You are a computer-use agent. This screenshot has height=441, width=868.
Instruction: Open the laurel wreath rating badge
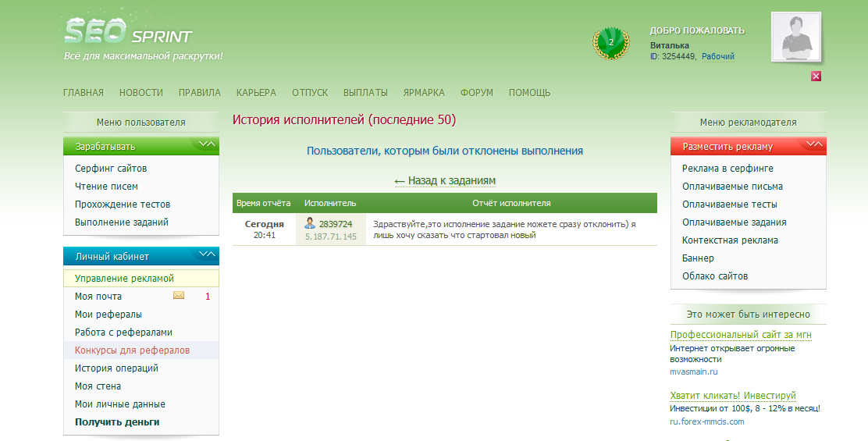pyautogui.click(x=611, y=43)
